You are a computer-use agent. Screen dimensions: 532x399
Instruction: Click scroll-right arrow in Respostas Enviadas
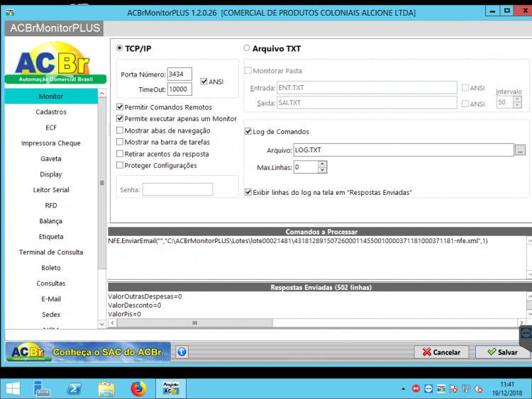(522, 322)
